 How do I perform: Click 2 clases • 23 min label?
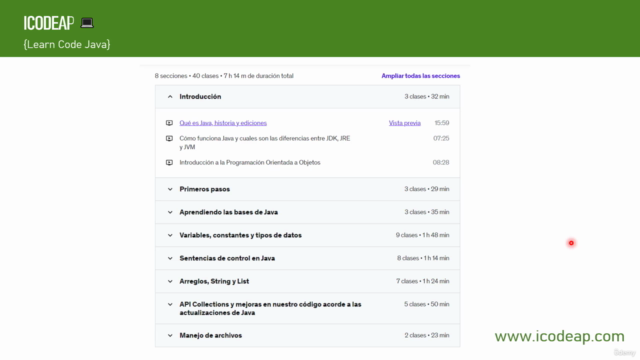pos(427,336)
